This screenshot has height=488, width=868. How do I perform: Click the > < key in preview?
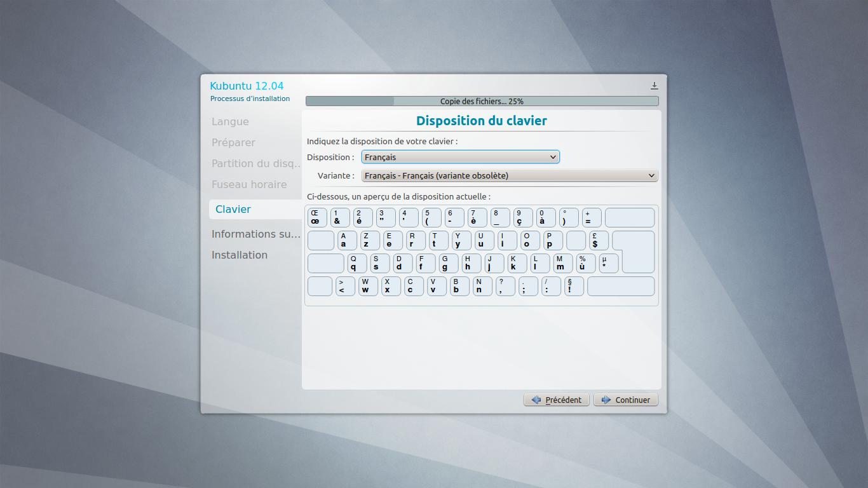(345, 286)
